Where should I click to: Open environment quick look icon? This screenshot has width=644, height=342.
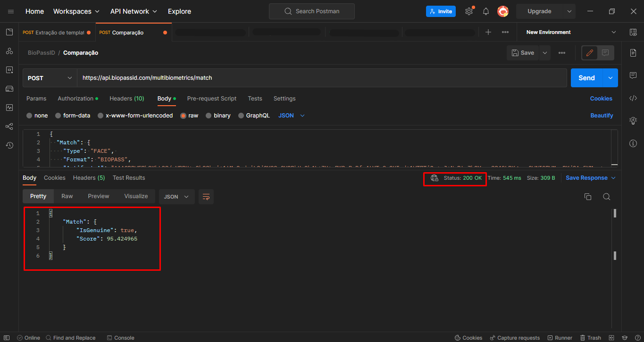point(633,32)
